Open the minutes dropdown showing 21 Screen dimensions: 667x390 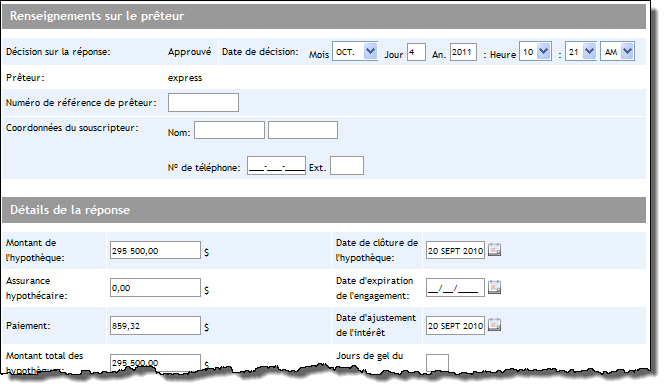pos(581,52)
